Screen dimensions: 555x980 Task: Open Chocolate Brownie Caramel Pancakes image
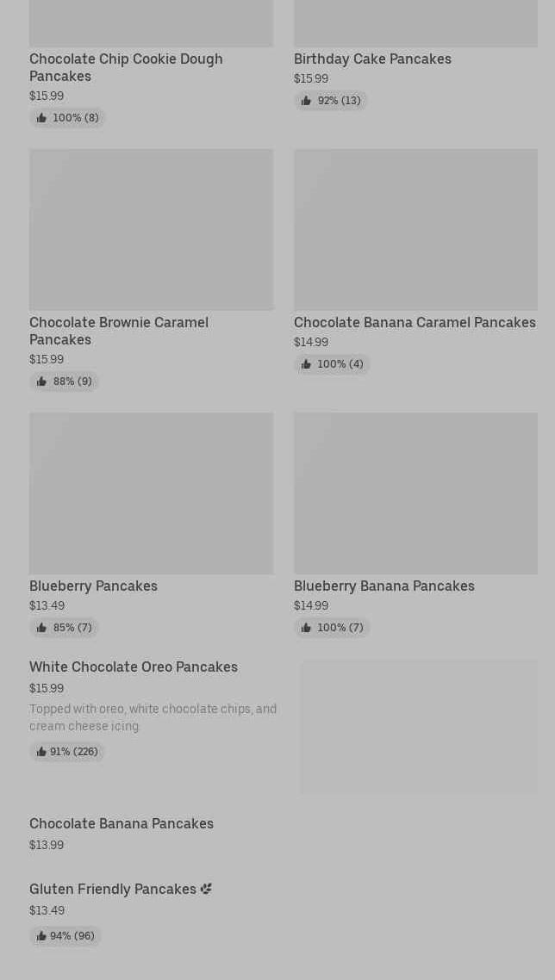(151, 229)
